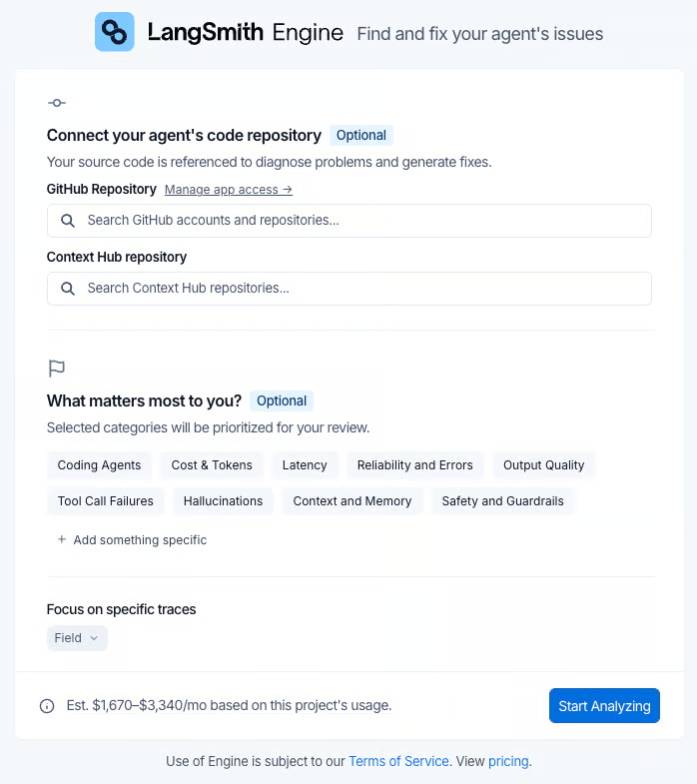
Task: Click the LangSmith logo icon
Action: (115, 32)
